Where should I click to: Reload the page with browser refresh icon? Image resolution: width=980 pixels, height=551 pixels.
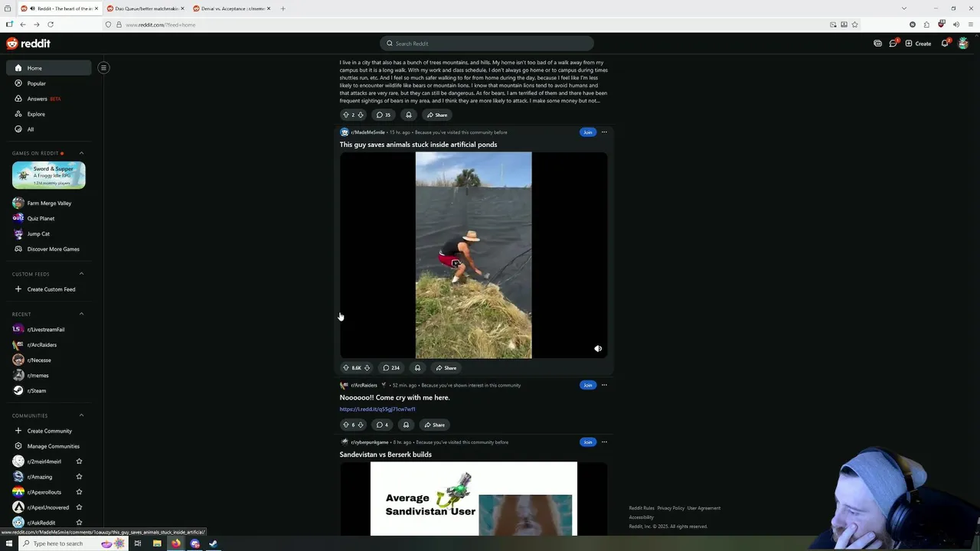click(51, 24)
